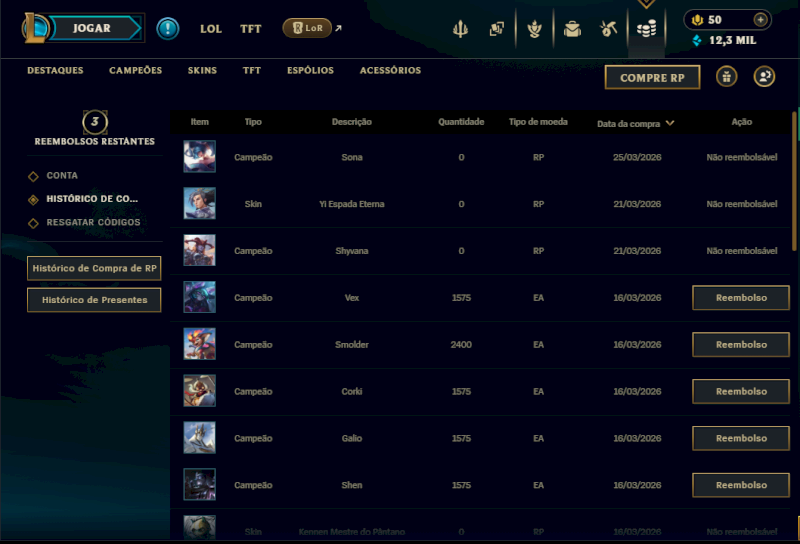Switch to the TFT game tab
The height and width of the screenshot is (544, 800).
click(251, 29)
